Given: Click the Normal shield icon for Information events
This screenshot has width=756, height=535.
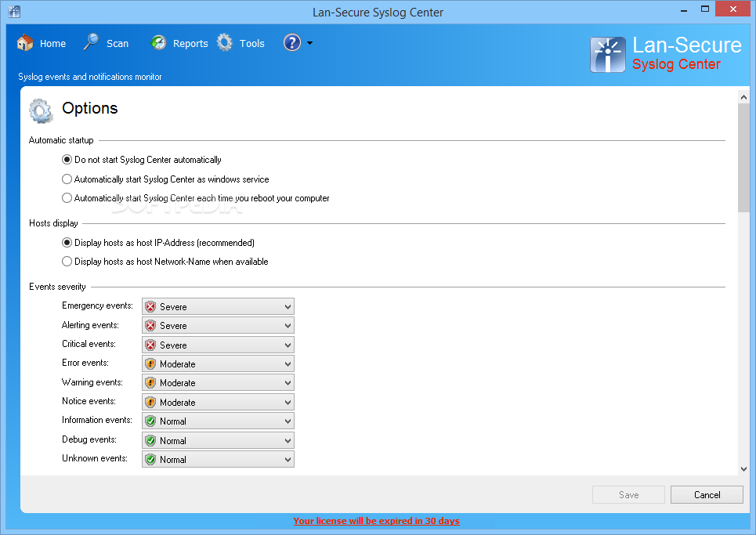Looking at the screenshot, I should (x=150, y=421).
